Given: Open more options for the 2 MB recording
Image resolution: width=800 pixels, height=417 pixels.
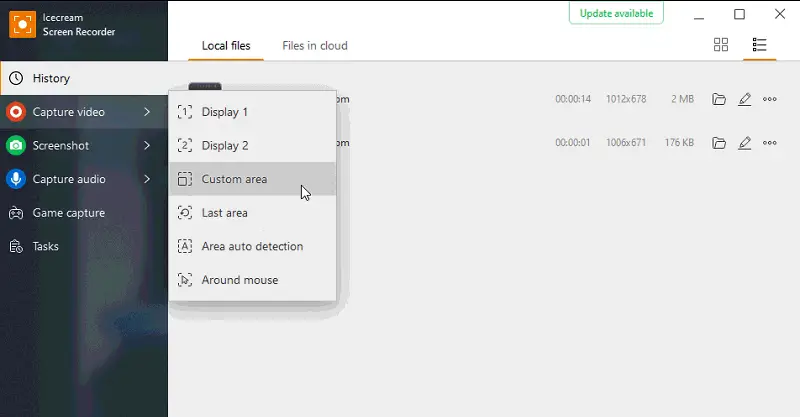Looking at the screenshot, I should [769, 99].
